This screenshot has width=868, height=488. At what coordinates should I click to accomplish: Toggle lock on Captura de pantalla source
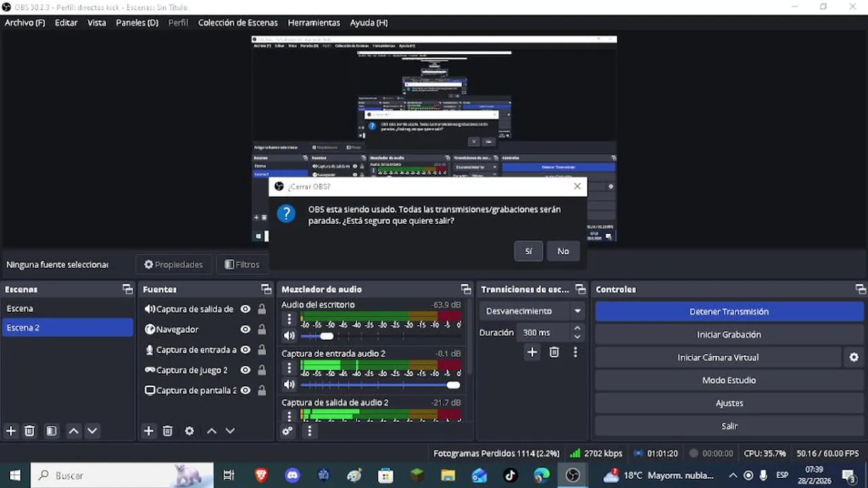tap(262, 390)
